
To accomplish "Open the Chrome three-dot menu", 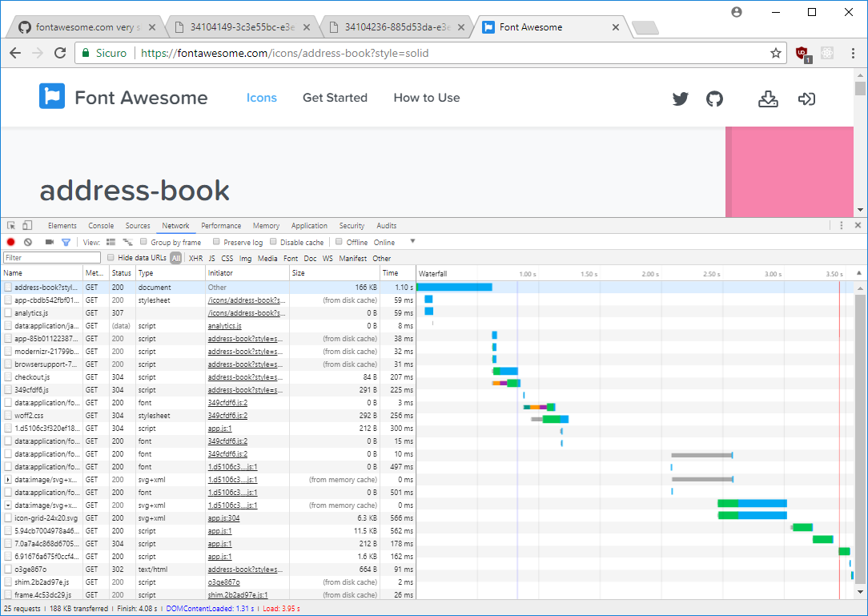I will pyautogui.click(x=853, y=53).
